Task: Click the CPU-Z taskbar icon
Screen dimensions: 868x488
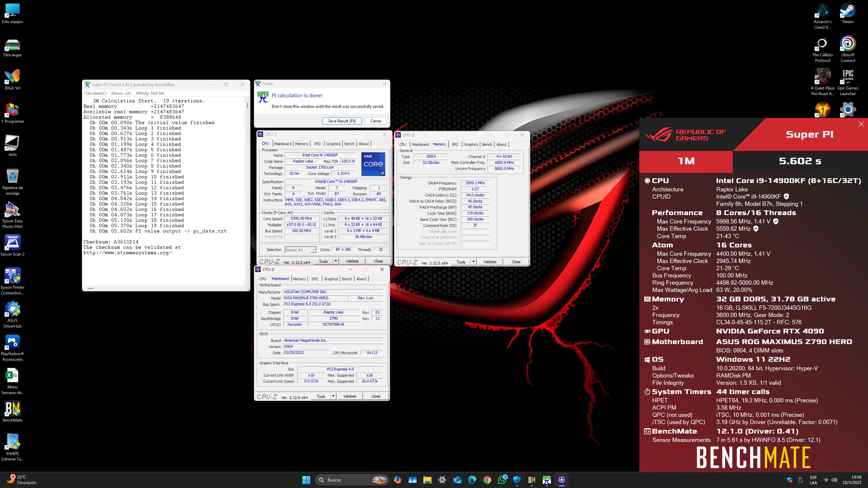Action: pos(561,480)
